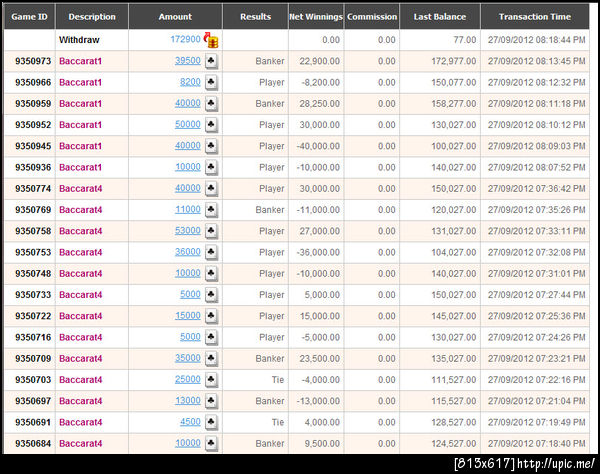Screen dimensions: 600x474
Task: Open card details icon for game 9350684
Action: point(212,443)
